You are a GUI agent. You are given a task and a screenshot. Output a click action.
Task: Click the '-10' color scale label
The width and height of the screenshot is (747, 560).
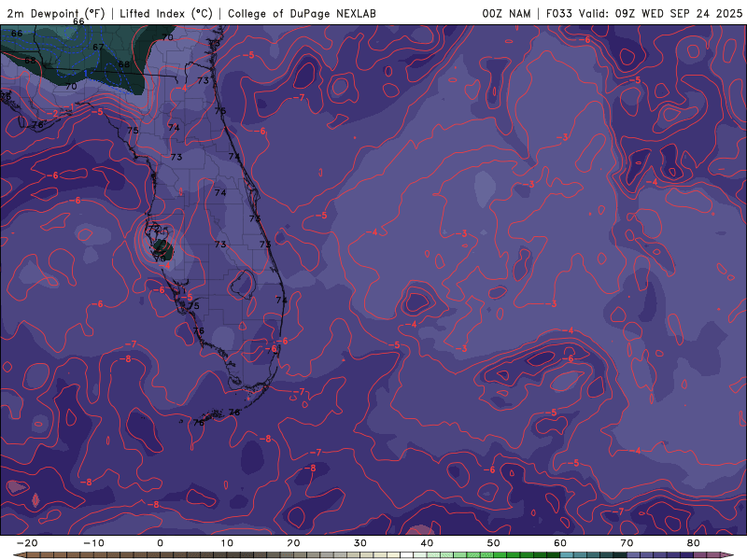pos(93,543)
